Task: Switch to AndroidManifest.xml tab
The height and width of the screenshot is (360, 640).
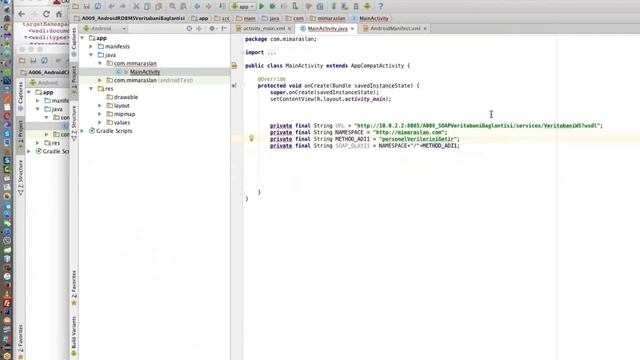Action: (x=395, y=29)
